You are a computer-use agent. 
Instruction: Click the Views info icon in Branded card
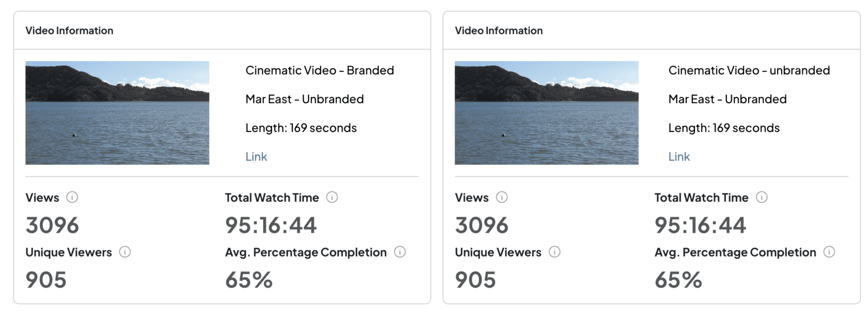coord(72,197)
